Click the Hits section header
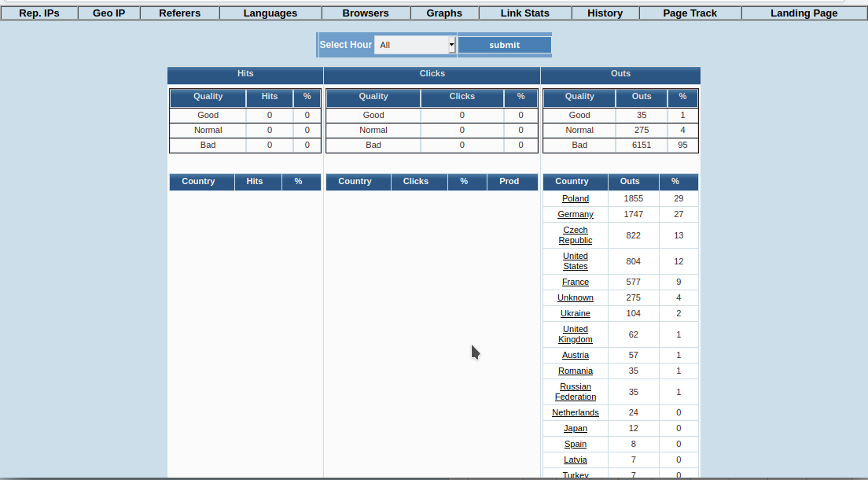This screenshot has height=480, width=868. click(245, 74)
